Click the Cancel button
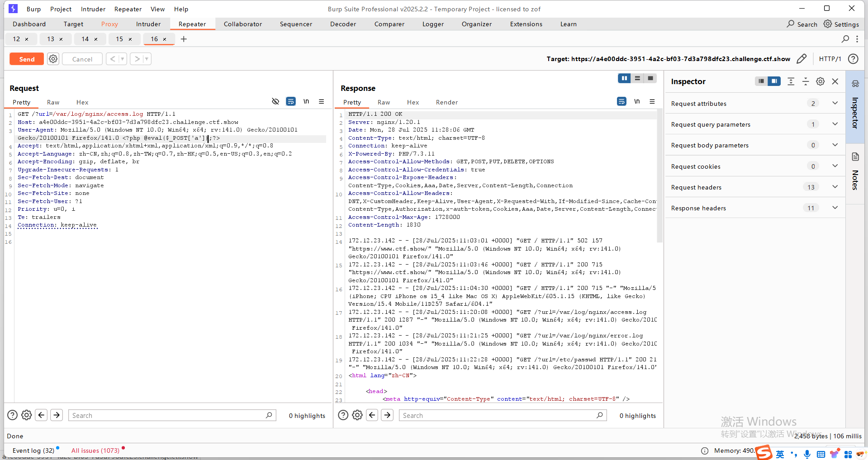 point(82,59)
